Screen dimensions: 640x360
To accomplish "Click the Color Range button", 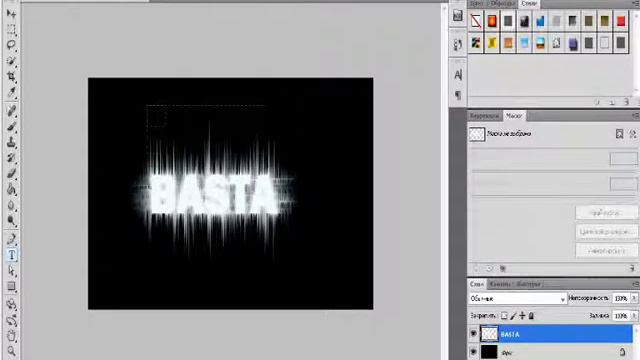I will tap(606, 232).
